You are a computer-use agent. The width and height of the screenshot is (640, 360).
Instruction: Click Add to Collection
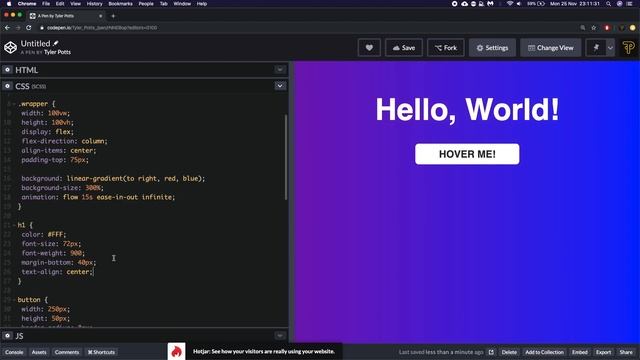[544, 352]
